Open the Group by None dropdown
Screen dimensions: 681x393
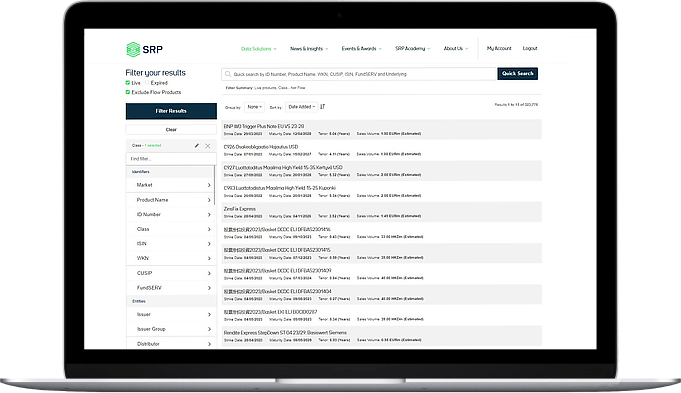click(x=255, y=107)
